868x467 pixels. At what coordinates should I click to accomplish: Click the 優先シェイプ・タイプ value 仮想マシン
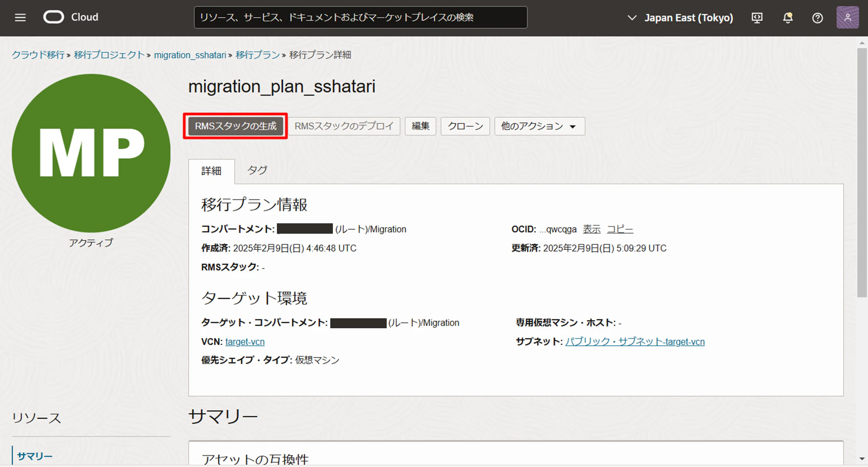(x=317, y=360)
